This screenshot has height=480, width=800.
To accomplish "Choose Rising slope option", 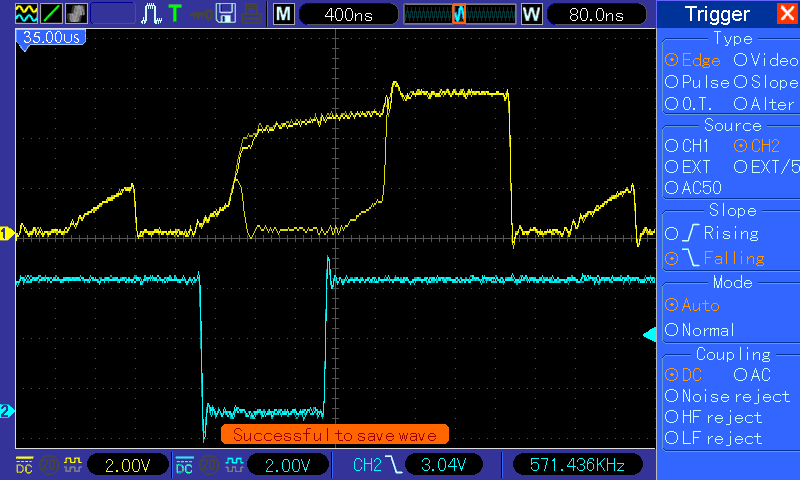I will point(720,234).
